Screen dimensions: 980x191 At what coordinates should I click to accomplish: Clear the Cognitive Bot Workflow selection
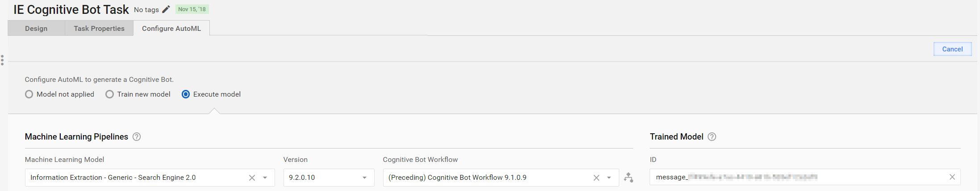(x=596, y=178)
